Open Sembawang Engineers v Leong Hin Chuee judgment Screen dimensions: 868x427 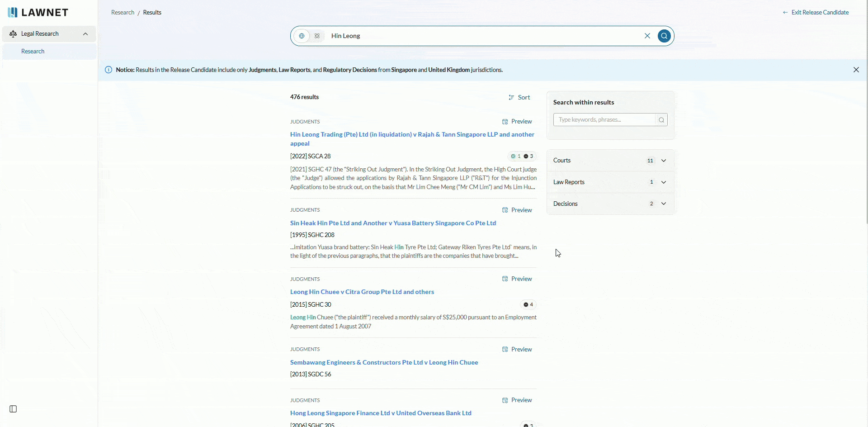[384, 362]
